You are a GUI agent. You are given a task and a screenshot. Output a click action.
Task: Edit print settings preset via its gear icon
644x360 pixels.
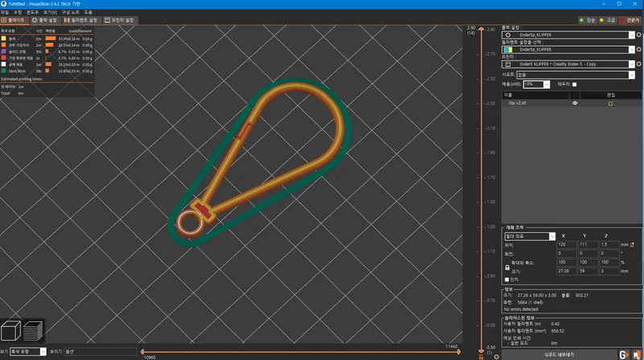[x=638, y=35]
